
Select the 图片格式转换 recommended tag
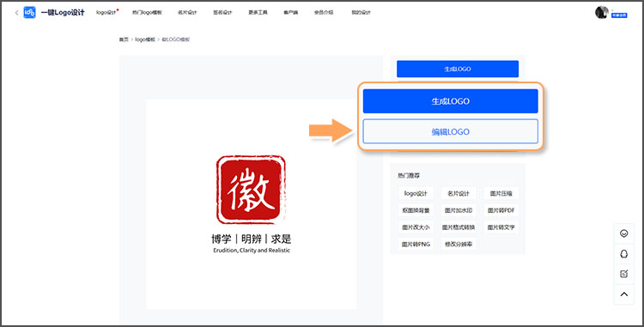(x=459, y=227)
